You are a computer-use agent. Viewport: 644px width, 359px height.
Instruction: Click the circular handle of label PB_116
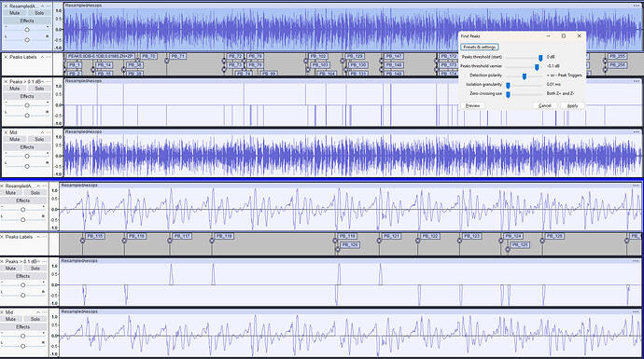coord(124,241)
